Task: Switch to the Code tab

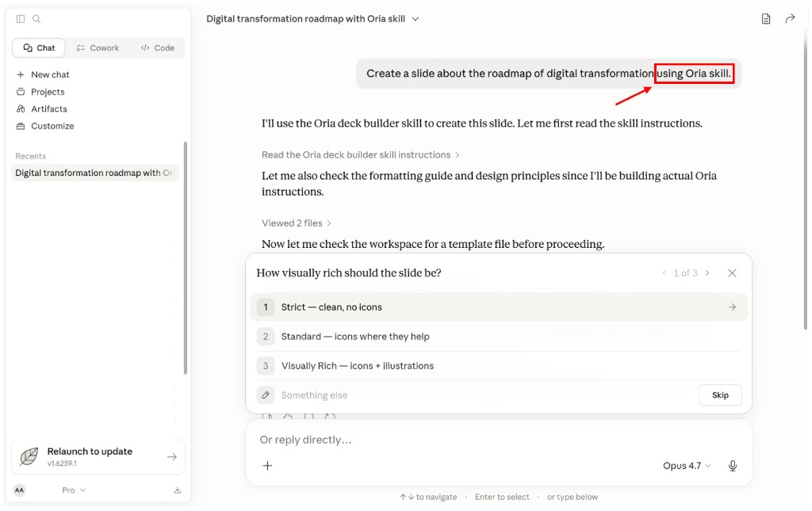Action: 158,48
